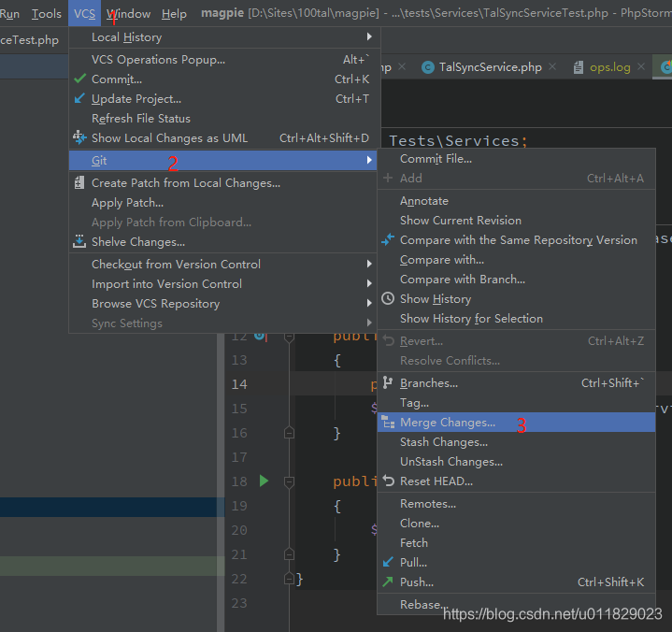Collapse the code fold at line 12
The width and height of the screenshot is (672, 632).
tap(290, 338)
